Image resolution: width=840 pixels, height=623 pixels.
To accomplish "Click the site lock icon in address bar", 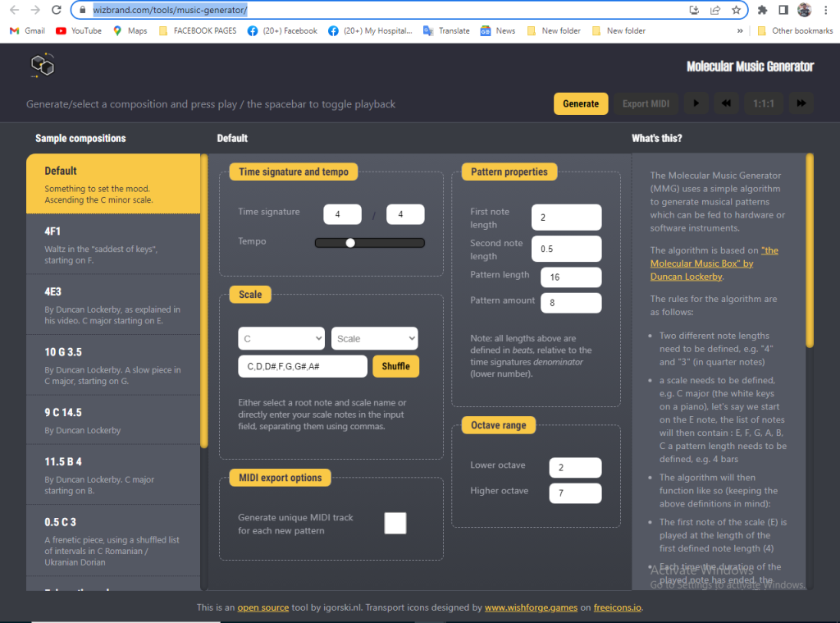I will (82, 10).
